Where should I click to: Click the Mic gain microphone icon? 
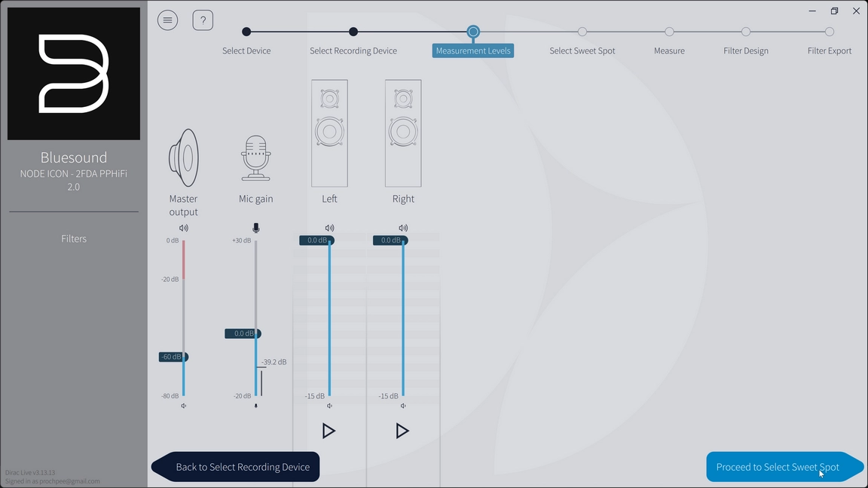point(256,158)
